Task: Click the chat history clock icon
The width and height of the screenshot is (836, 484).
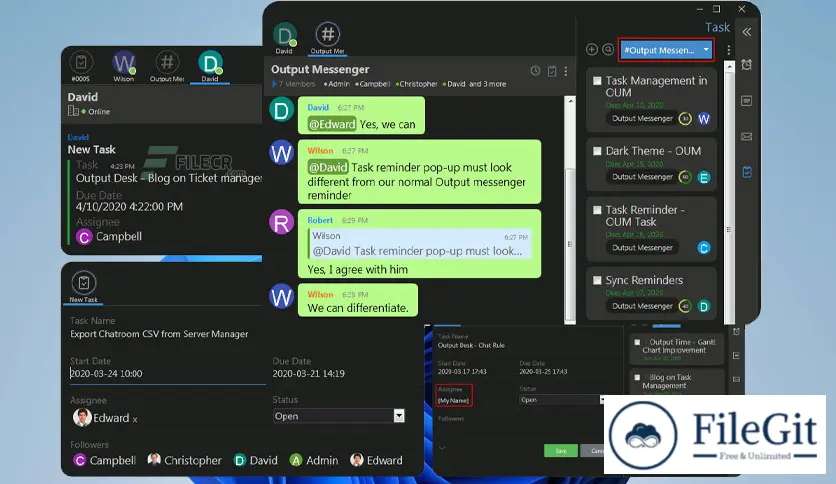Action: pos(535,71)
